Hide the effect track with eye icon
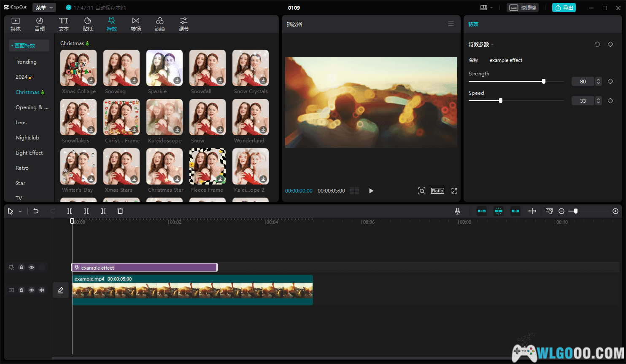626x364 pixels. 32,267
